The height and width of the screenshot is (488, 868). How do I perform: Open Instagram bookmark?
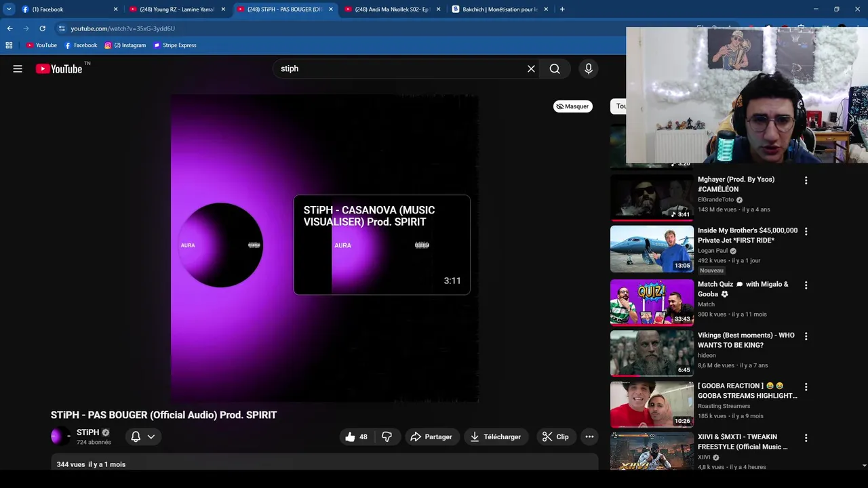[x=125, y=45]
